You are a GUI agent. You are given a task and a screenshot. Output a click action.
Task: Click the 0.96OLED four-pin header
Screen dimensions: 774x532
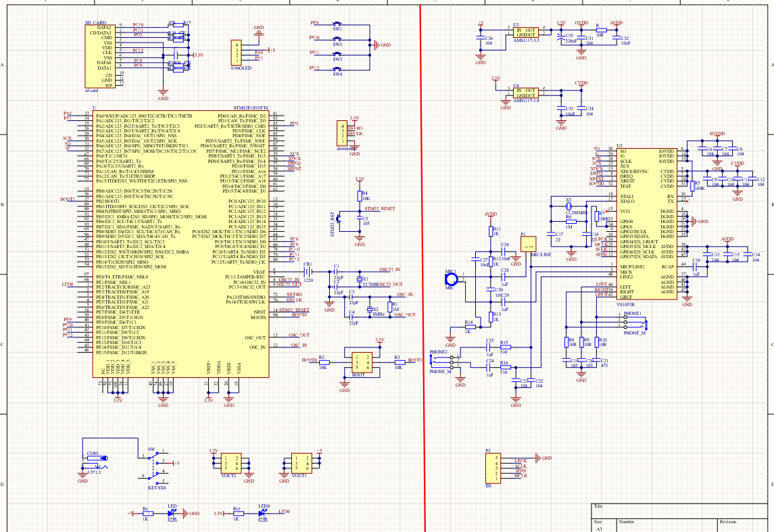coord(237,52)
